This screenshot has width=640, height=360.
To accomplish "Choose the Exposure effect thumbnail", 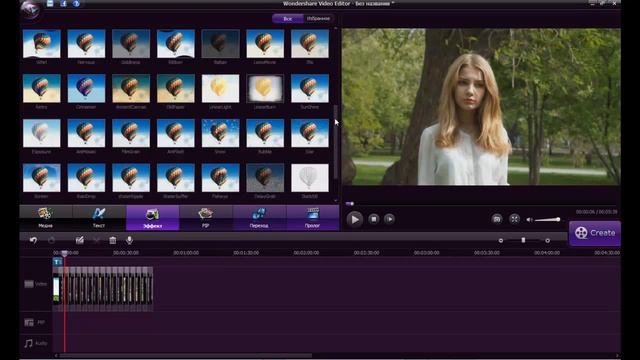I will (x=42, y=133).
